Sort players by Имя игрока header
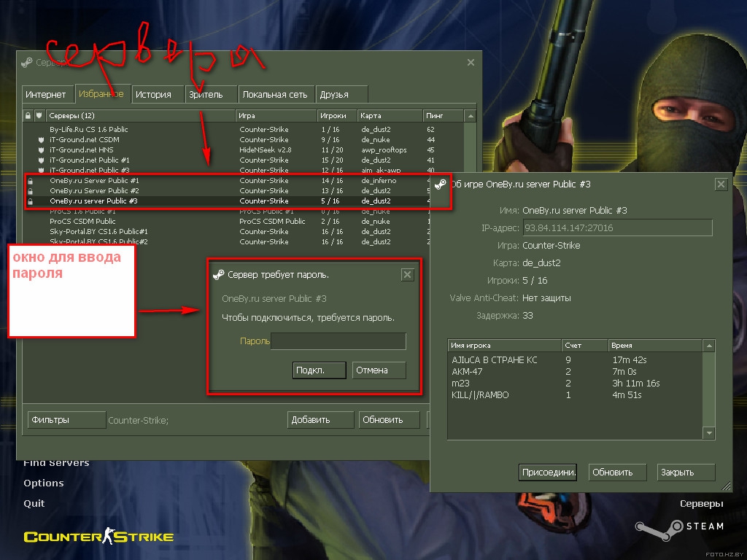747x560 pixels. (505, 346)
